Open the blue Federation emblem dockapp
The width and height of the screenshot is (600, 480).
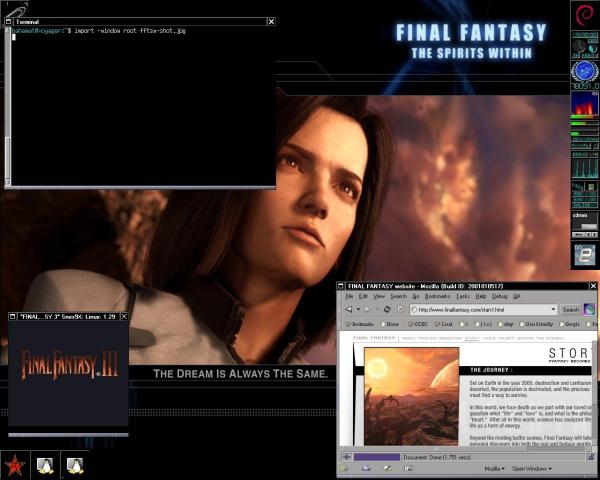(x=584, y=71)
